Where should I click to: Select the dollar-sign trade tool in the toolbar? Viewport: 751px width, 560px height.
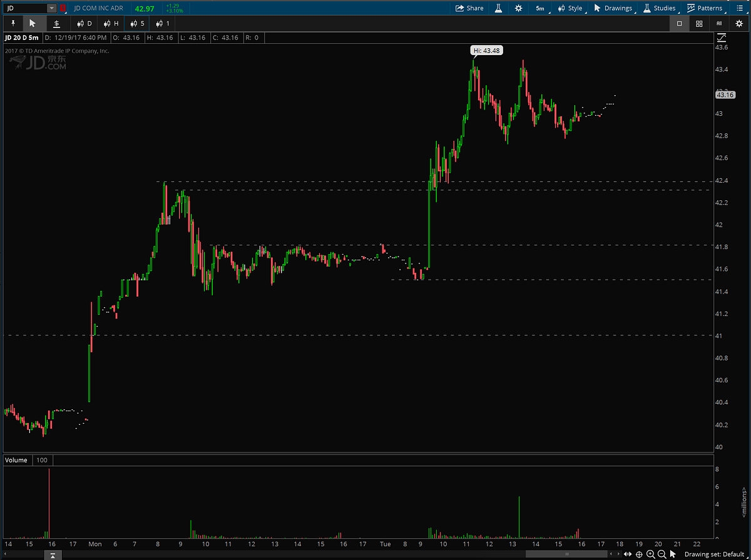click(56, 23)
